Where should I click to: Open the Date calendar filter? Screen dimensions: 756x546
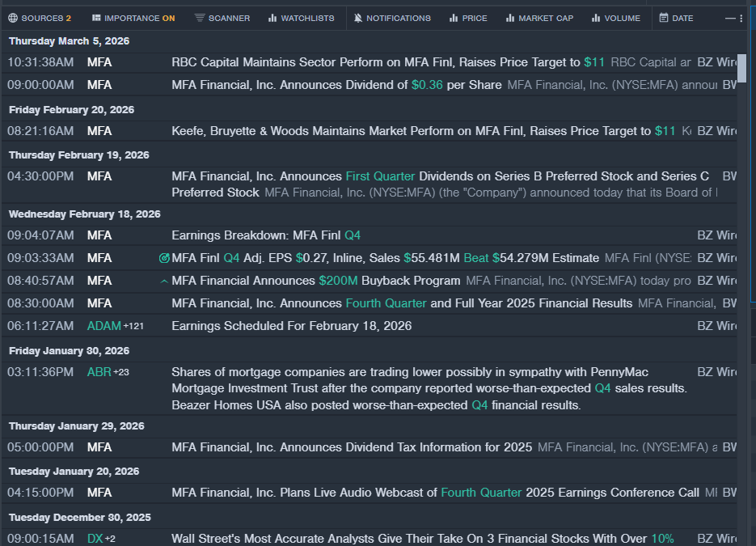click(x=676, y=18)
